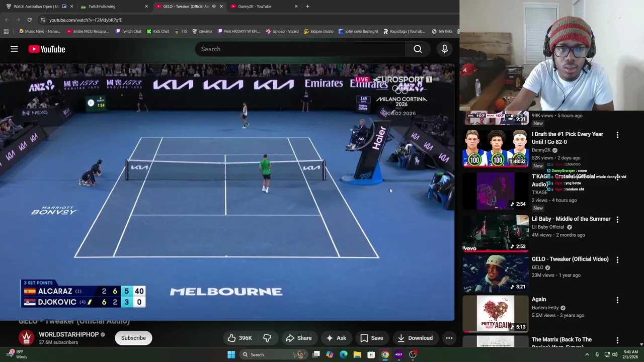Open Microsoft Store from the taskbar
Viewport: 644px width, 362px height.
coord(371,354)
